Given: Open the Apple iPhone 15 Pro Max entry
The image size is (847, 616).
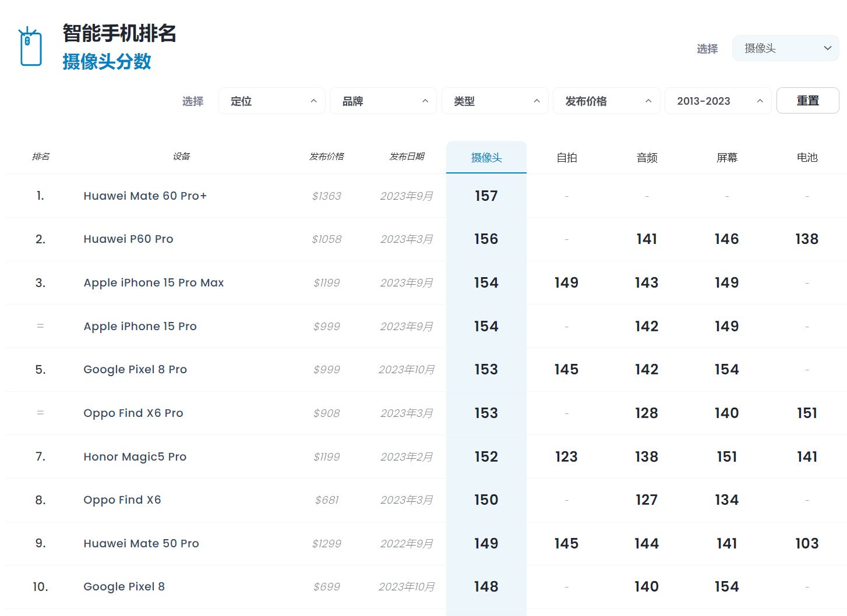Looking at the screenshot, I should click(154, 282).
